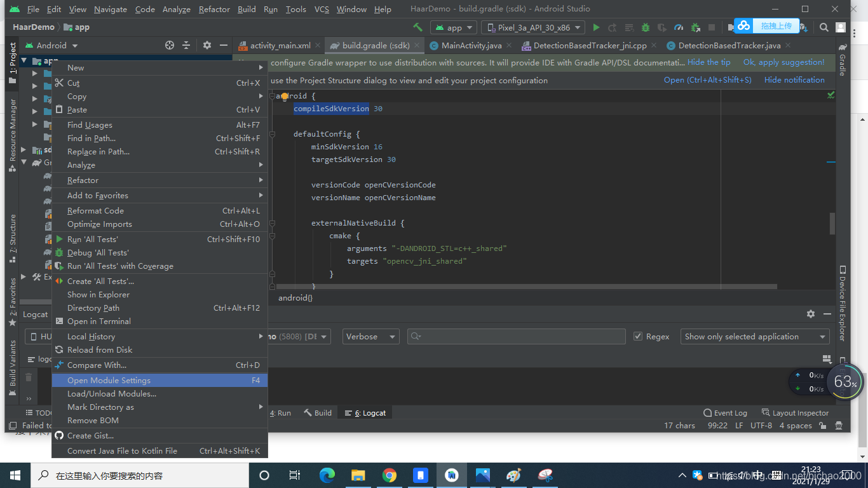This screenshot has height=488, width=868.
Task: Click the editor vertical scrollbar thumb
Action: [x=832, y=224]
